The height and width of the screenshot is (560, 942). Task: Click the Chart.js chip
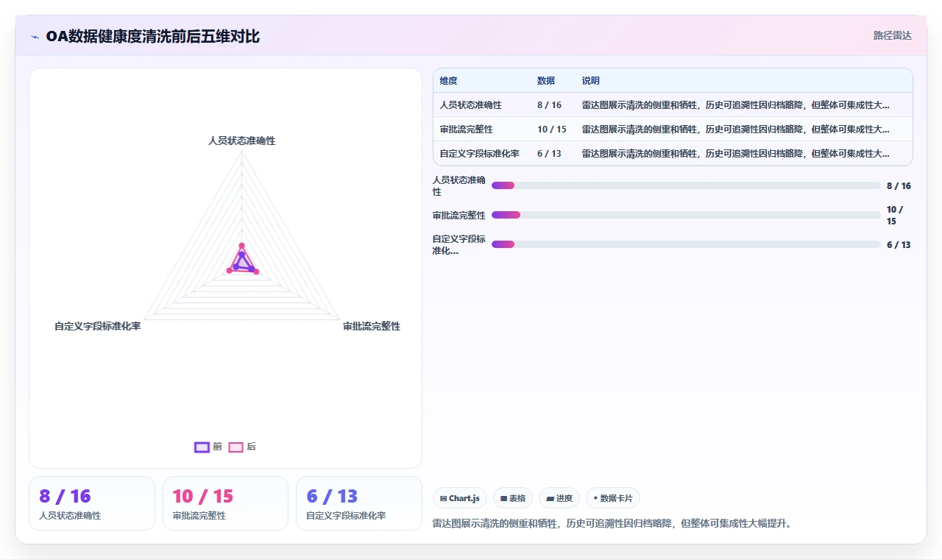pos(460,498)
